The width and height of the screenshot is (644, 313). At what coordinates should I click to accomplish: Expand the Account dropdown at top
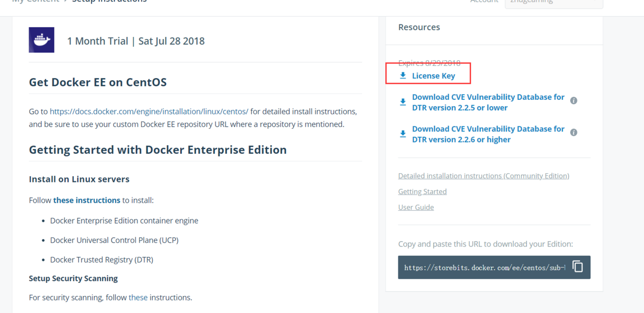pos(554,2)
